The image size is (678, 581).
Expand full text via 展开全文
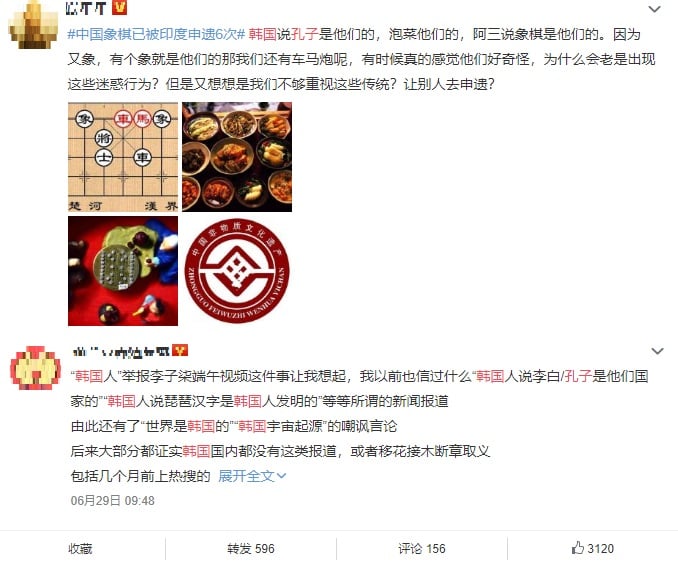(x=252, y=476)
